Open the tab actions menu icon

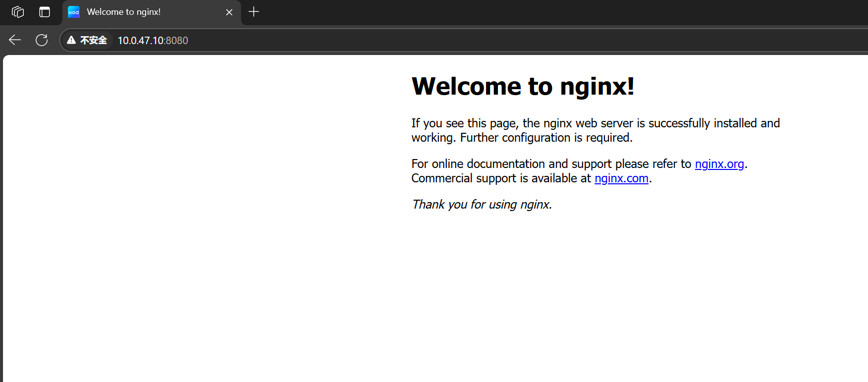click(45, 12)
